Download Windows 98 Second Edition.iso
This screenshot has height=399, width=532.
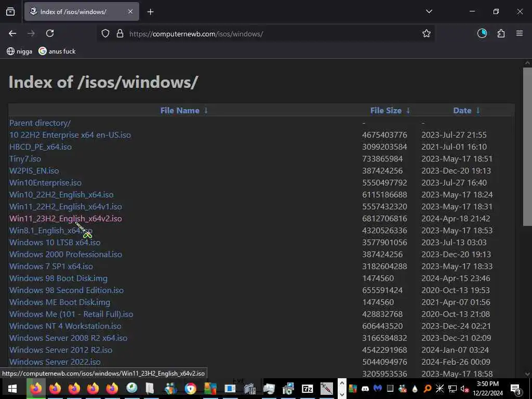coord(66,290)
